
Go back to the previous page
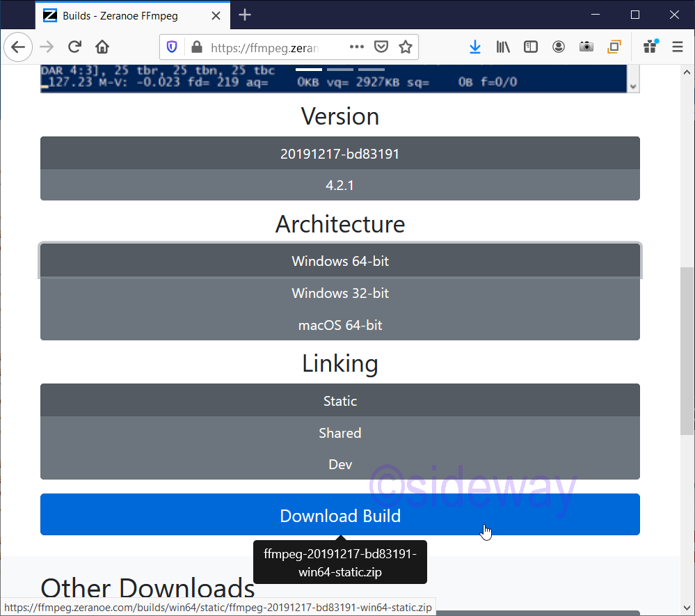click(18, 47)
